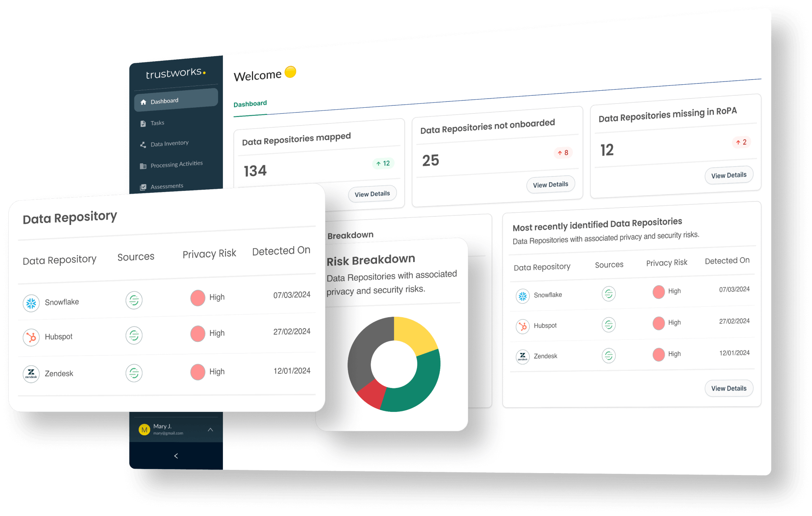This screenshot has width=812, height=516.
Task: Click View Details on Data Repositories missing in RoPA
Action: pyautogui.click(x=729, y=175)
